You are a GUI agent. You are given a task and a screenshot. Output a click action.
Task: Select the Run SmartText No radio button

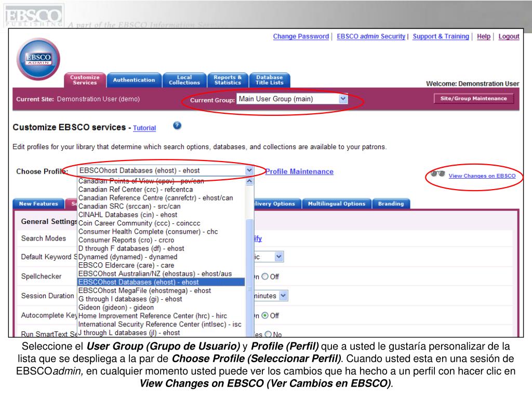[x=268, y=334]
